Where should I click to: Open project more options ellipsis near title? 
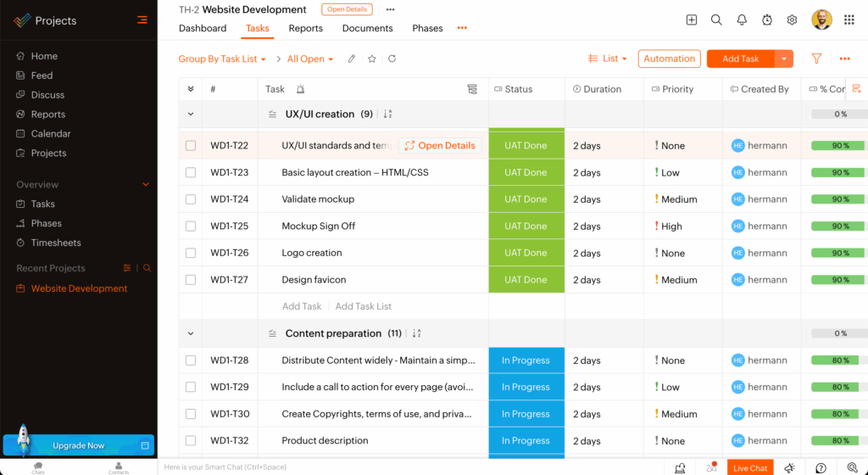(390, 9)
